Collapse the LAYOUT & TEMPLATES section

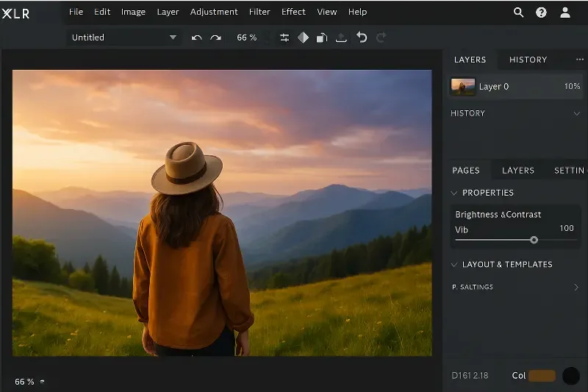point(454,265)
